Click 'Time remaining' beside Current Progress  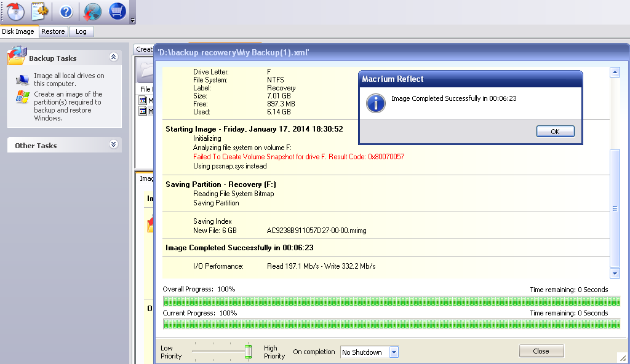point(569,313)
